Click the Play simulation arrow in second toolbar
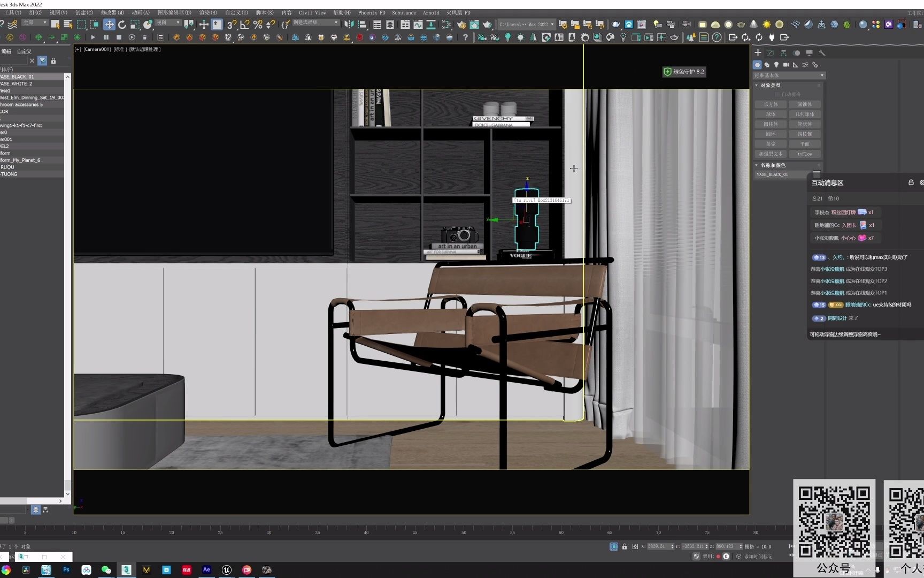The width and height of the screenshot is (924, 578). click(93, 37)
